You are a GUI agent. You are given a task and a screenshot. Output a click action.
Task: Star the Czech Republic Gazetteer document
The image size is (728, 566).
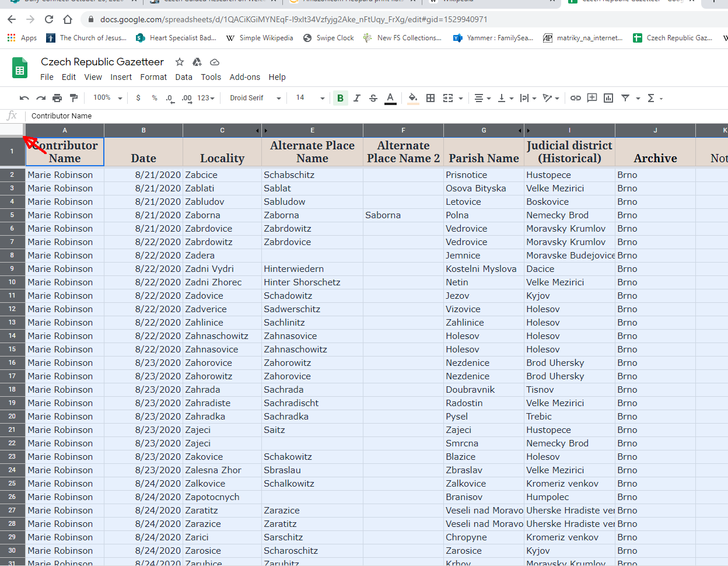180,62
